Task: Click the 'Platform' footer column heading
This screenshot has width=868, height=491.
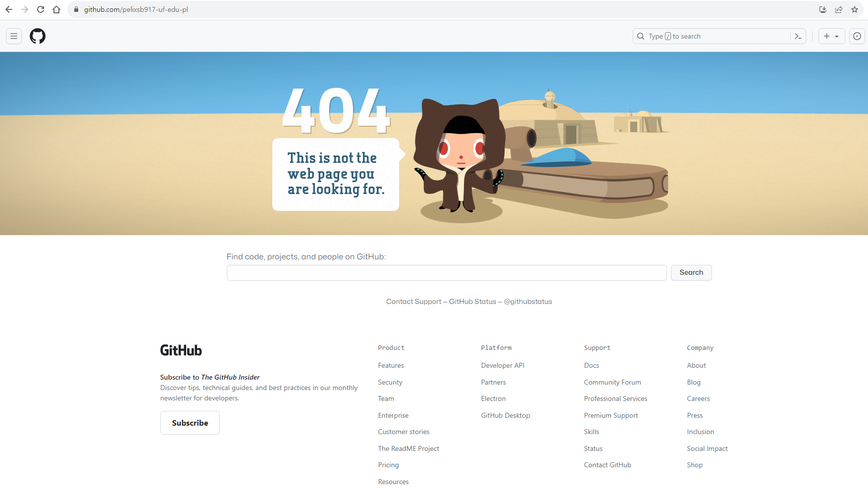Action: [496, 348]
